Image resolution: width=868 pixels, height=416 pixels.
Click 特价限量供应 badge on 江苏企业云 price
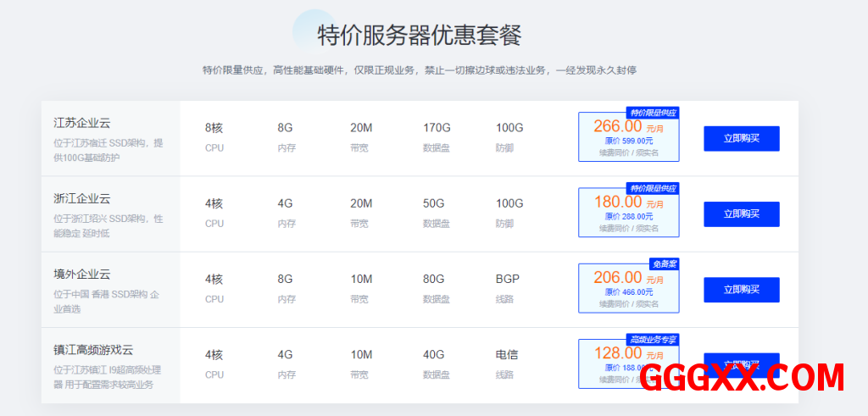pyautogui.click(x=653, y=113)
